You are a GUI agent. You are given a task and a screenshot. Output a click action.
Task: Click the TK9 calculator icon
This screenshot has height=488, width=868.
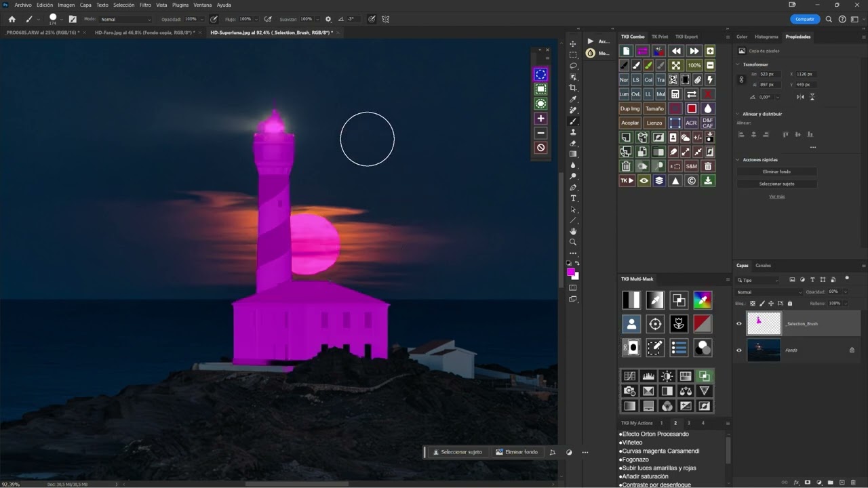pos(675,94)
